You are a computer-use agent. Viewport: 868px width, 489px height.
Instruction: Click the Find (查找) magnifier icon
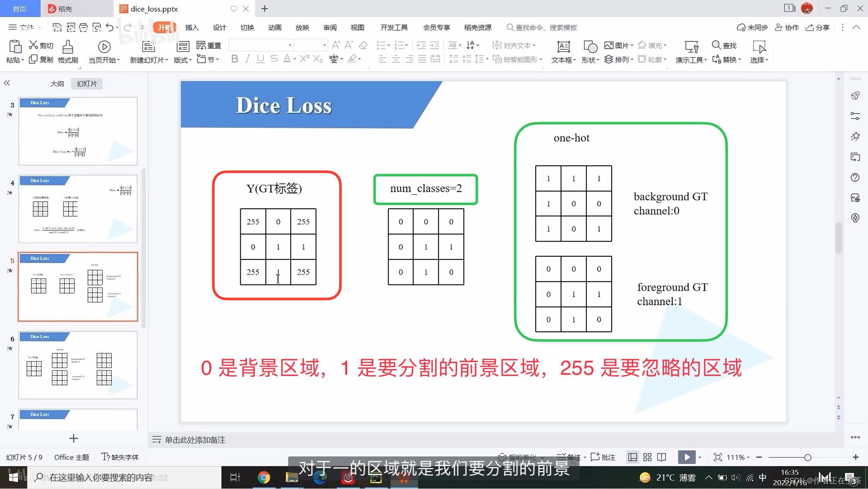coord(716,45)
